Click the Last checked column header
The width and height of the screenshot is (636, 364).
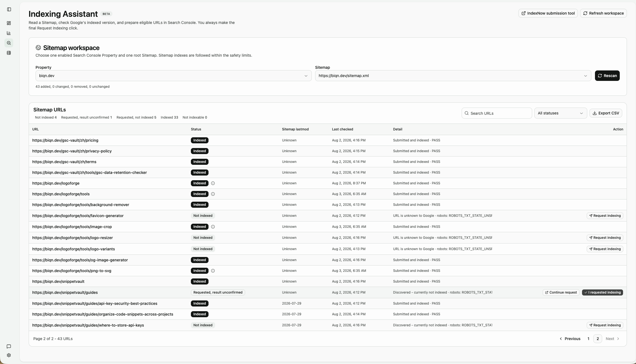pos(342,129)
